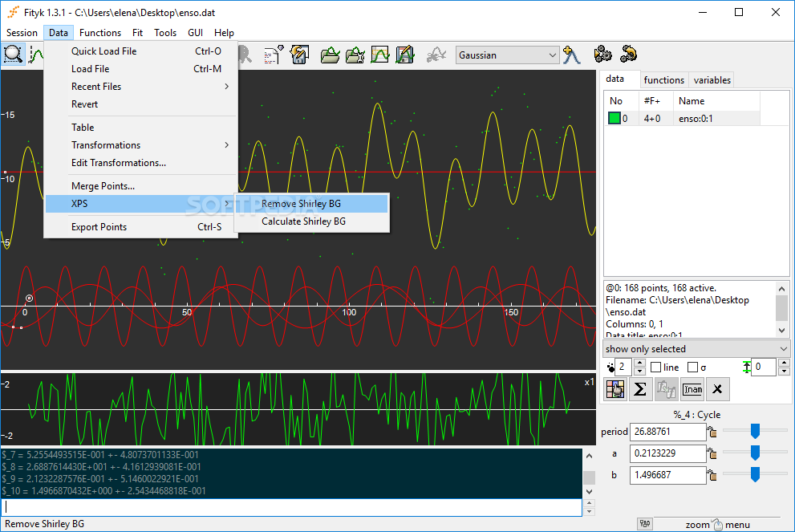This screenshot has width=795, height=532.
Task: Choose Calculate Shirley BG
Action: [312, 221]
